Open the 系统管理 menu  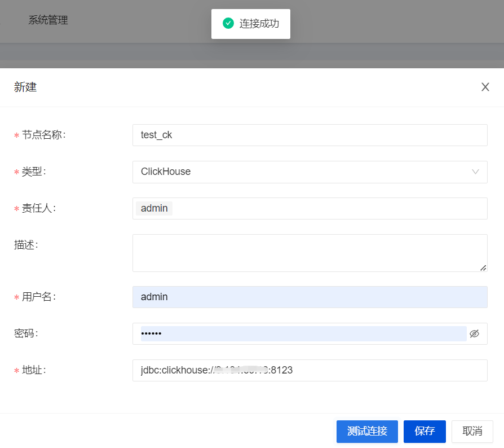pyautogui.click(x=48, y=20)
